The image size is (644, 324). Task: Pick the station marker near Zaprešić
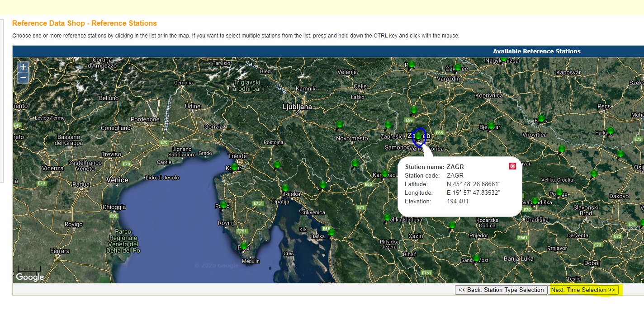pyautogui.click(x=388, y=125)
